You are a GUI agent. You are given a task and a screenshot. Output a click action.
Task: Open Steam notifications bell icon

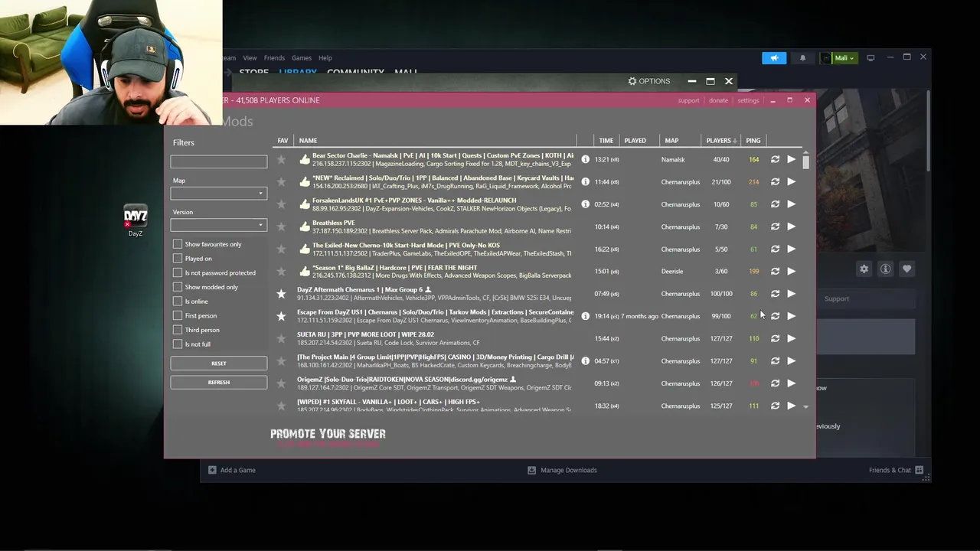pyautogui.click(x=802, y=58)
